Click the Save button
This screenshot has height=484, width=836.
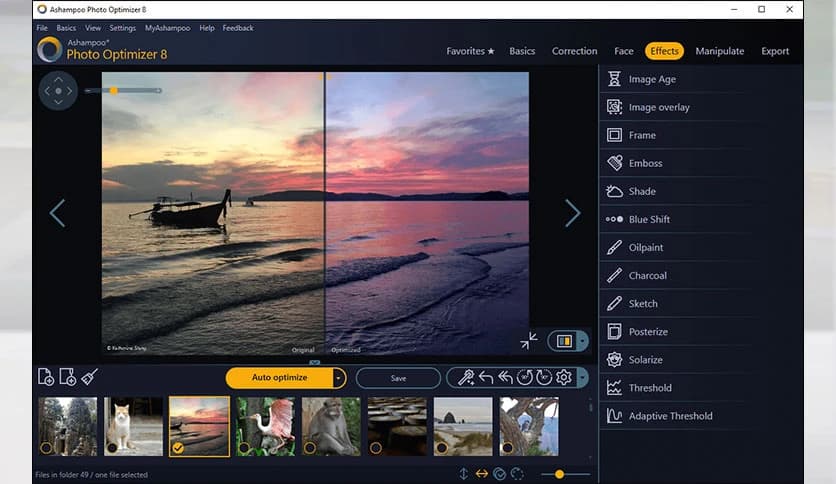click(x=398, y=378)
